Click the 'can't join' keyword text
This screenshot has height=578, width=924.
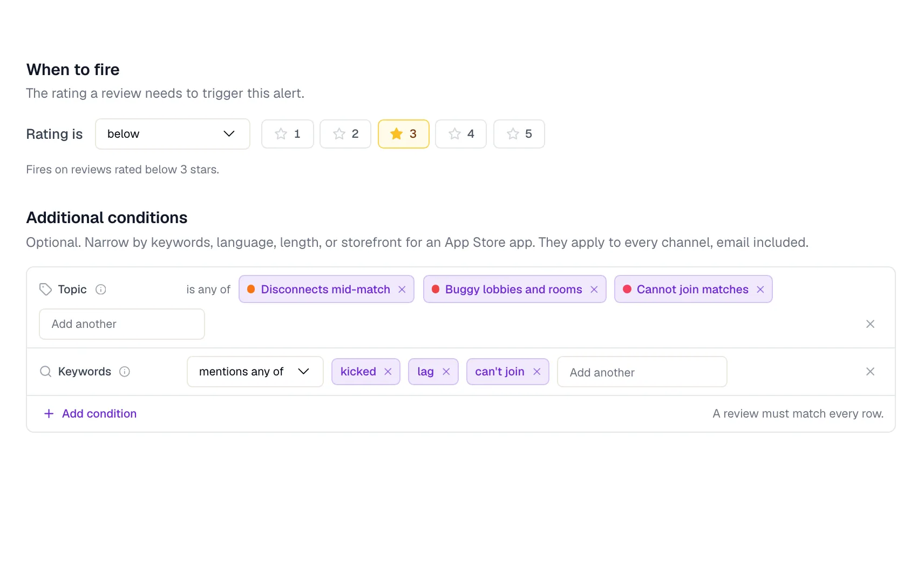click(500, 372)
